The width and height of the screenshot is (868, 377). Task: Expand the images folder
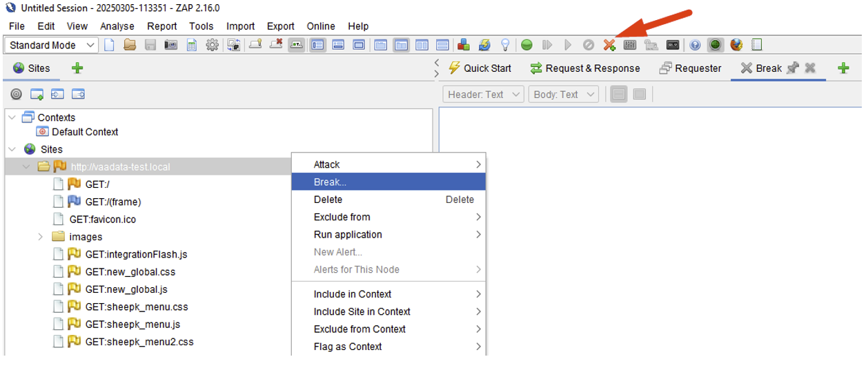(40, 237)
